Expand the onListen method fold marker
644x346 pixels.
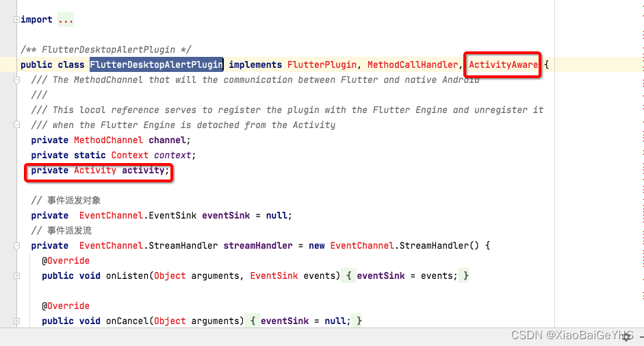click(x=16, y=275)
